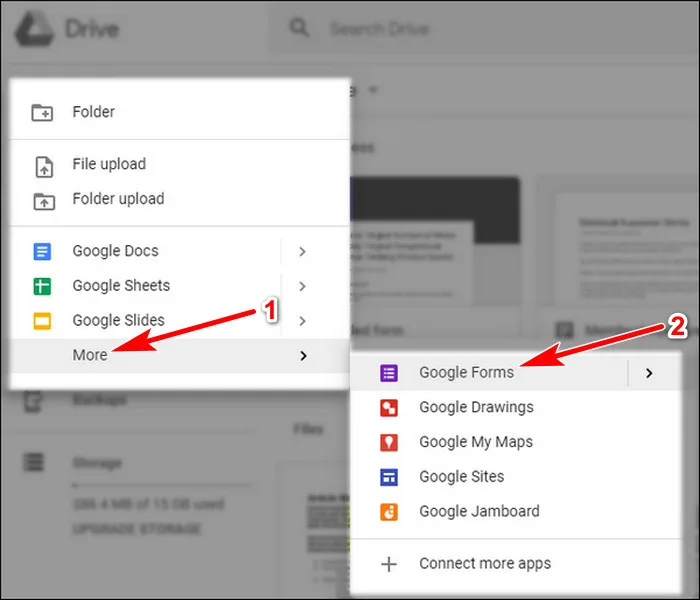This screenshot has width=700, height=600.
Task: Select Google Docs menu entry
Action: tap(180, 251)
